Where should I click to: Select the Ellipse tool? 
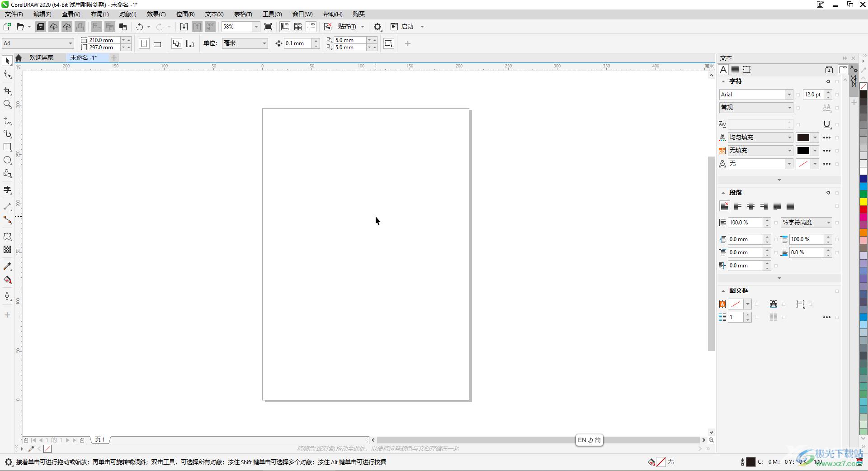coord(7,160)
